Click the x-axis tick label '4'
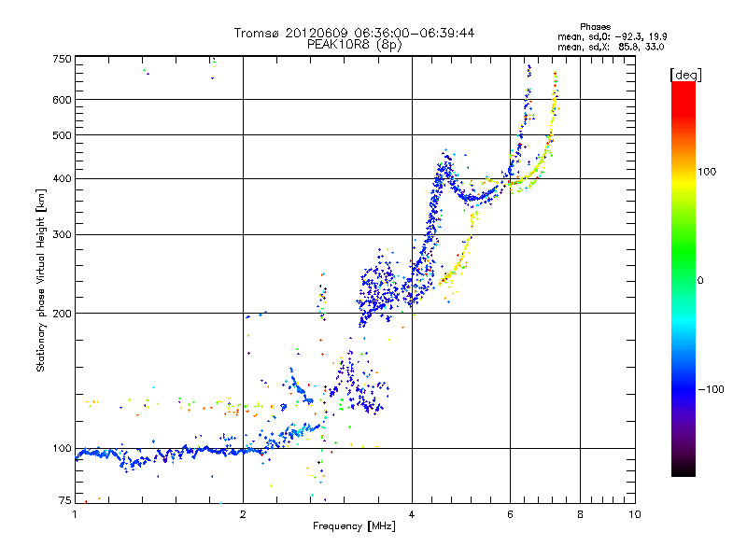The width and height of the screenshot is (747, 560). click(412, 514)
